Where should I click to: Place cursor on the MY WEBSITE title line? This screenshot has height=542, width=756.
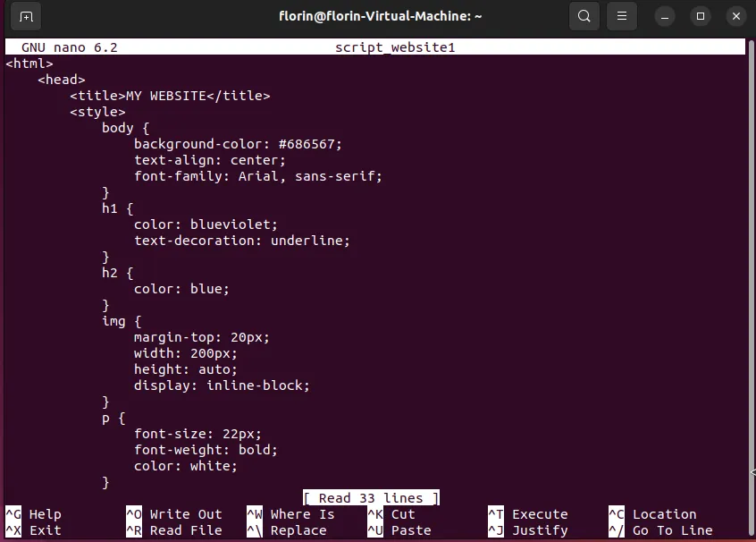[170, 96]
